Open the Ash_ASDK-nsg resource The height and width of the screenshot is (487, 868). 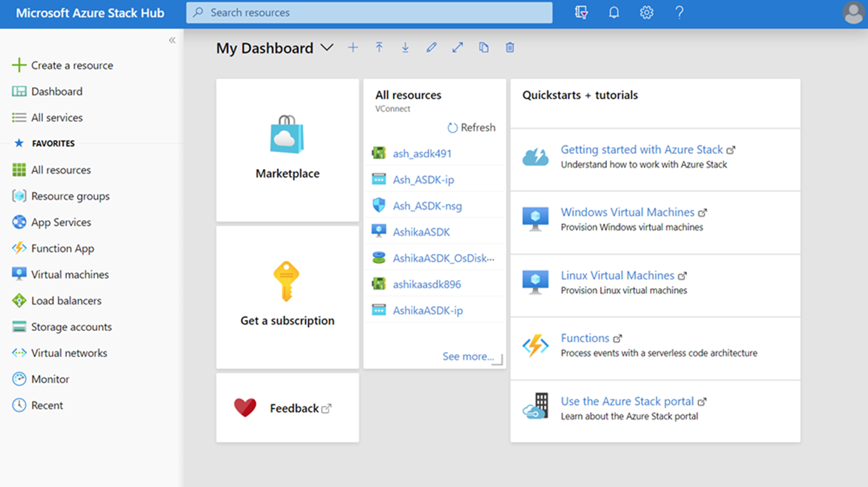[427, 206]
